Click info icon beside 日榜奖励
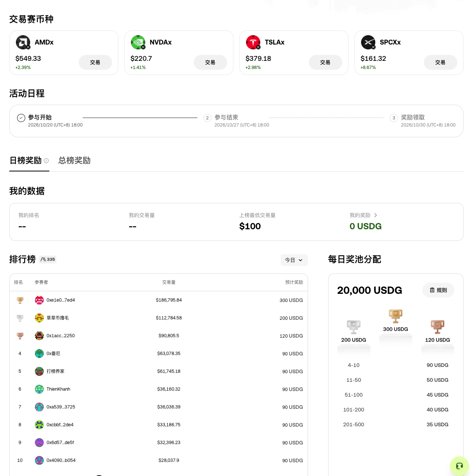 click(x=46, y=161)
